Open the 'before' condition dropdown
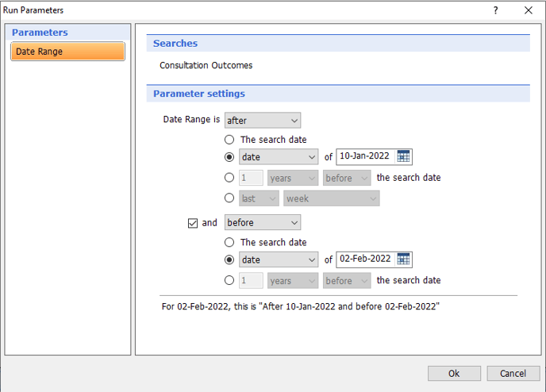Viewport: 546px width, 392px height. tap(262, 223)
